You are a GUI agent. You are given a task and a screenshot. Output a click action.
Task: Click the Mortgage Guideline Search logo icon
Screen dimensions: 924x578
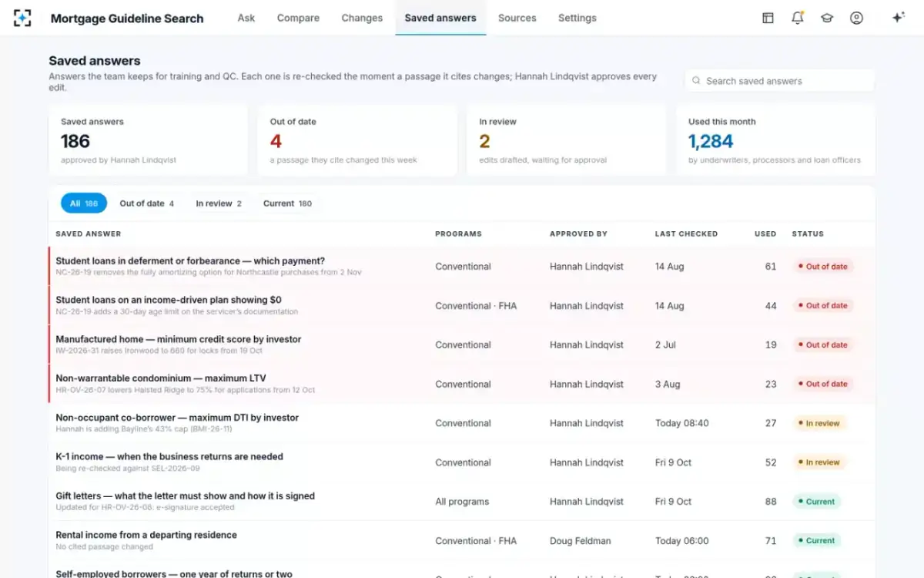coord(23,18)
